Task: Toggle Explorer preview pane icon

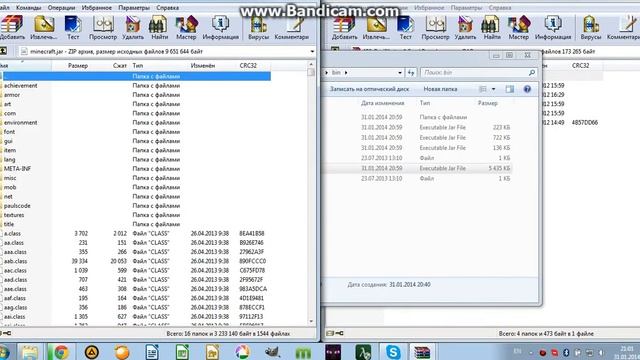Action: pos(509,89)
